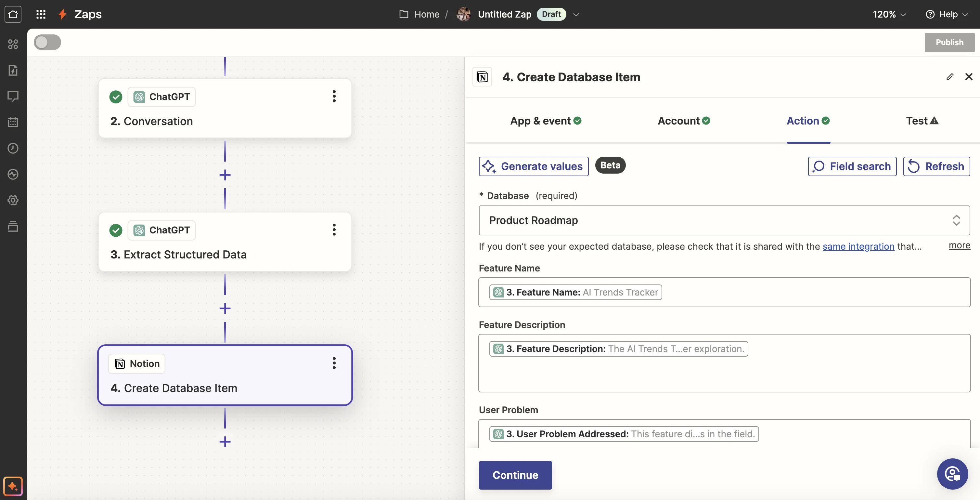Click the home icon in top-left corner
Image resolution: width=980 pixels, height=500 pixels.
pos(13,14)
